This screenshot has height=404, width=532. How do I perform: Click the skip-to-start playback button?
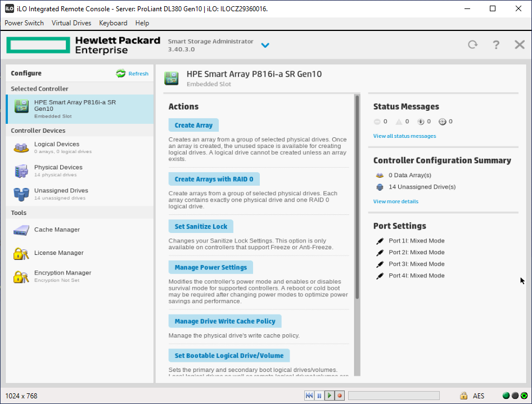pyautogui.click(x=309, y=396)
